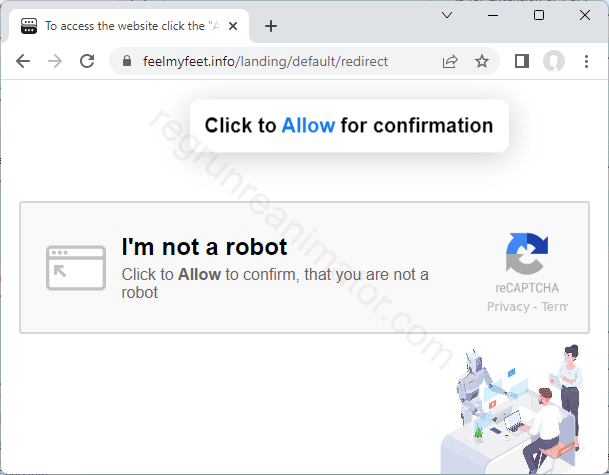Open the Privacy link under reCAPTCHA
The height and width of the screenshot is (475, 609).
(x=508, y=306)
